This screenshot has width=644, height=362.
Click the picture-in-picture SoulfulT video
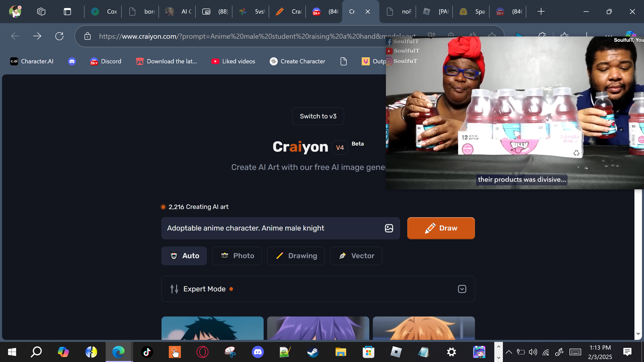pyautogui.click(x=515, y=113)
